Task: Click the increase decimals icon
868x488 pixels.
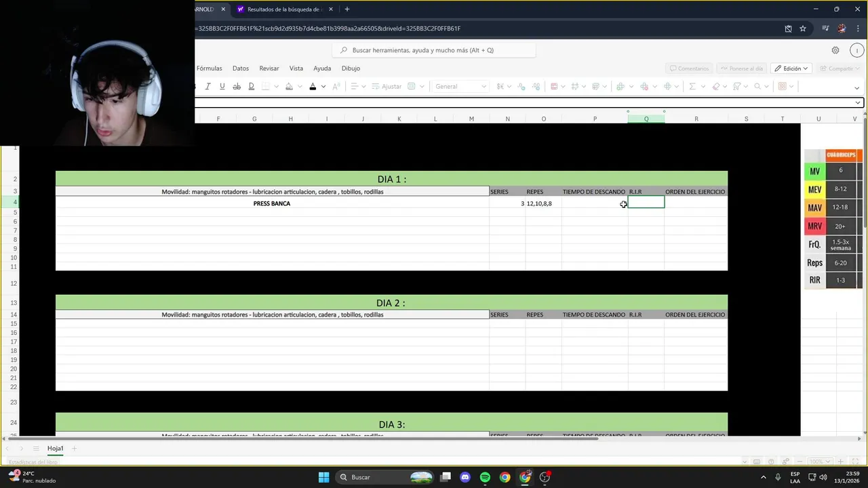Action: tap(521, 86)
